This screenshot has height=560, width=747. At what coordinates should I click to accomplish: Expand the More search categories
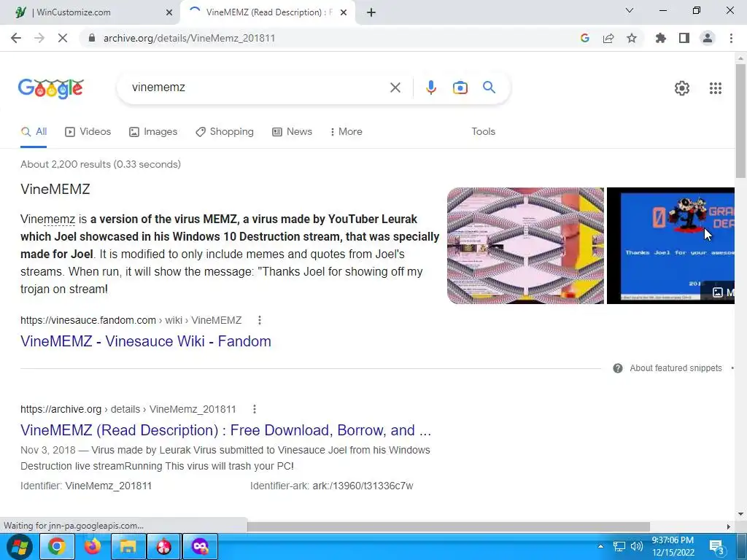[347, 132]
